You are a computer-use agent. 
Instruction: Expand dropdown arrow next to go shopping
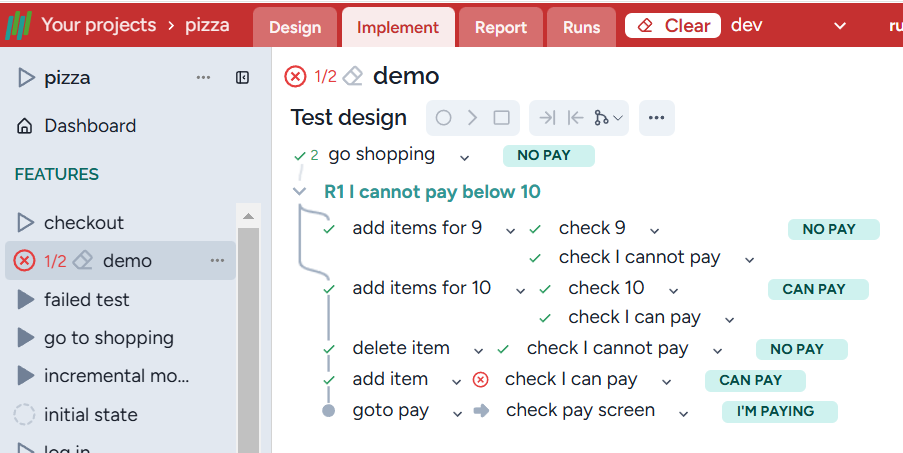[x=464, y=157]
